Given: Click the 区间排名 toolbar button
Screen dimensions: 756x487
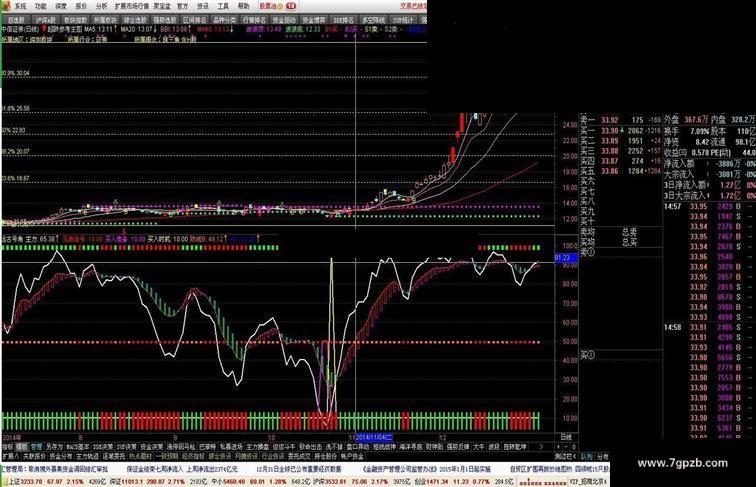Looking at the screenshot, I should coord(194,20).
